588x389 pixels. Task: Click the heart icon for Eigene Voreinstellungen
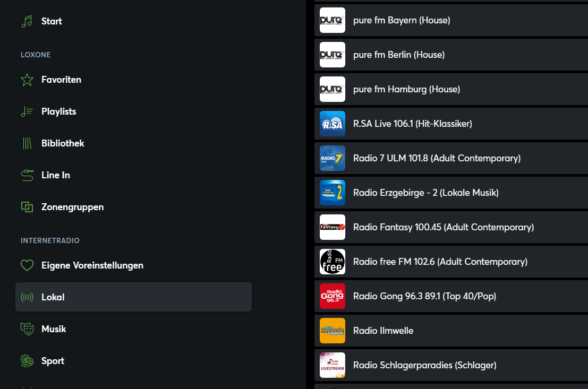pyautogui.click(x=27, y=265)
